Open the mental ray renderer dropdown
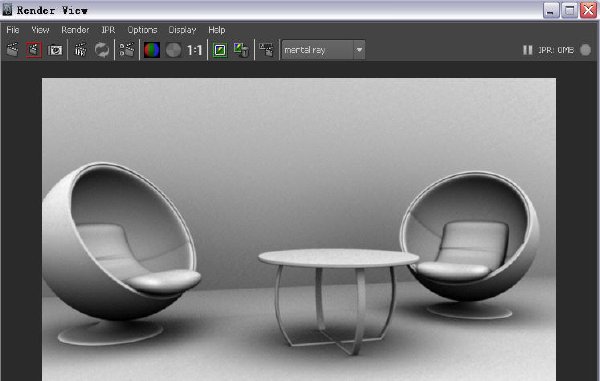The image size is (600, 381). [x=323, y=50]
